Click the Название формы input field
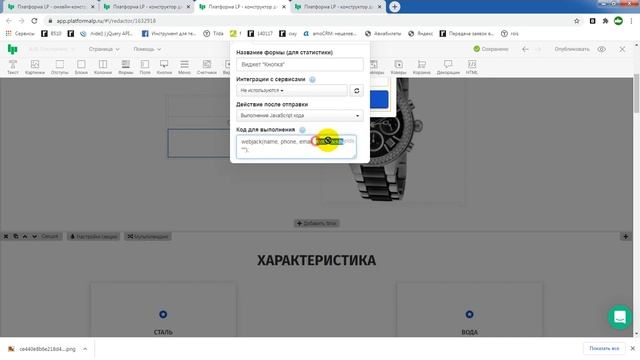 click(x=300, y=64)
